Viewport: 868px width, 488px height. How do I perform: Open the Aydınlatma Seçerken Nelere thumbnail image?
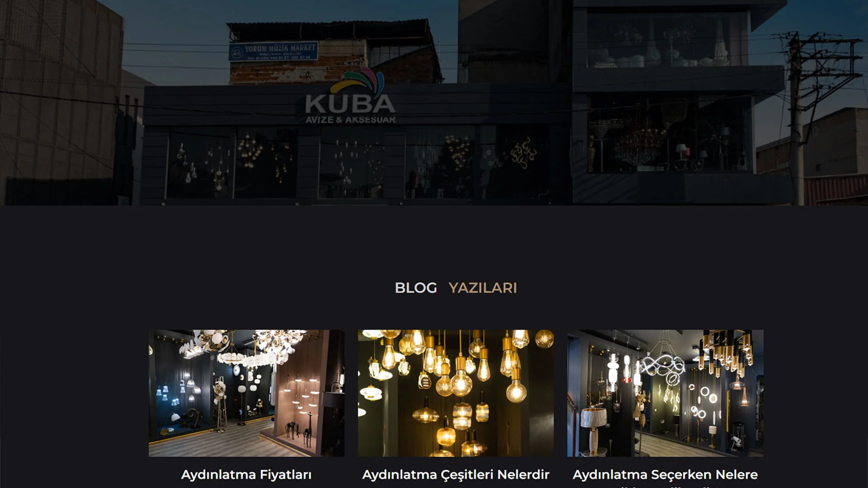point(665,393)
